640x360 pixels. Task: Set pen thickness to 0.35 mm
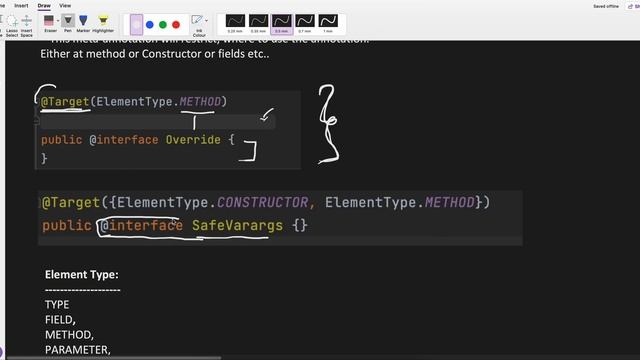coord(258,24)
